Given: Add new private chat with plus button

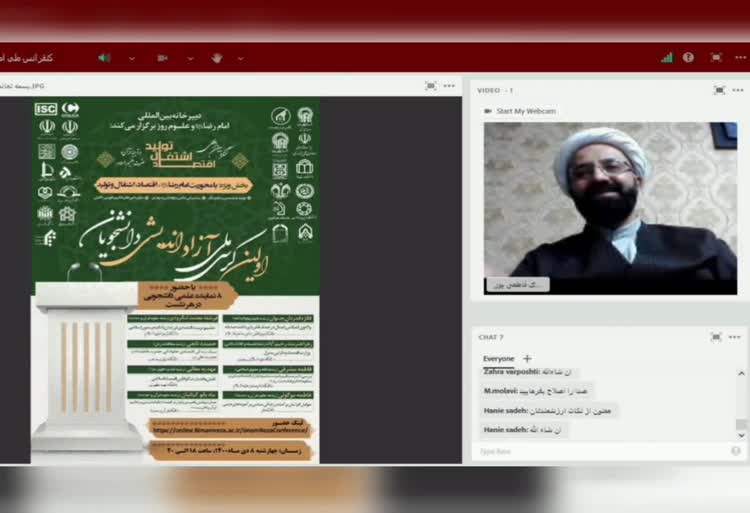Looking at the screenshot, I should [527, 358].
